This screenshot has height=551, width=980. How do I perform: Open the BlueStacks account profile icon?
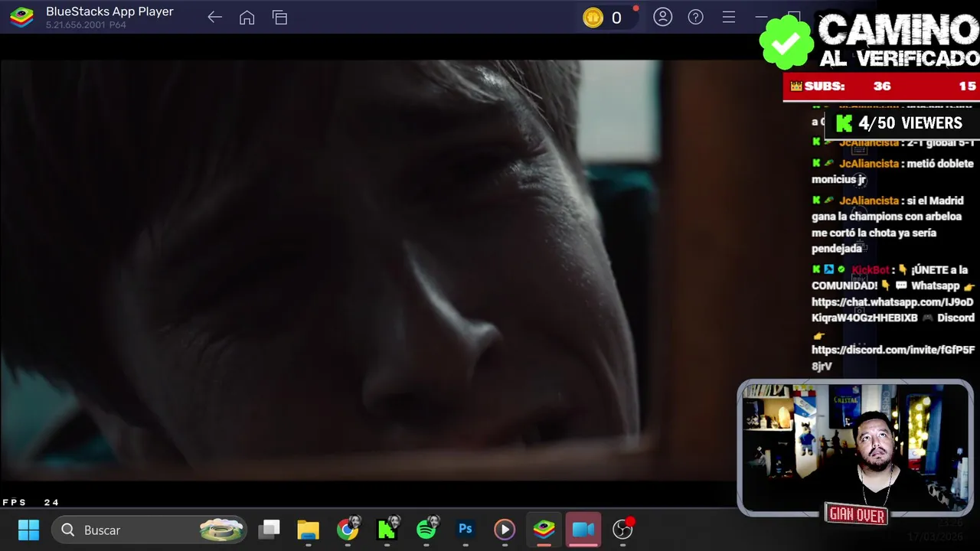pyautogui.click(x=662, y=17)
